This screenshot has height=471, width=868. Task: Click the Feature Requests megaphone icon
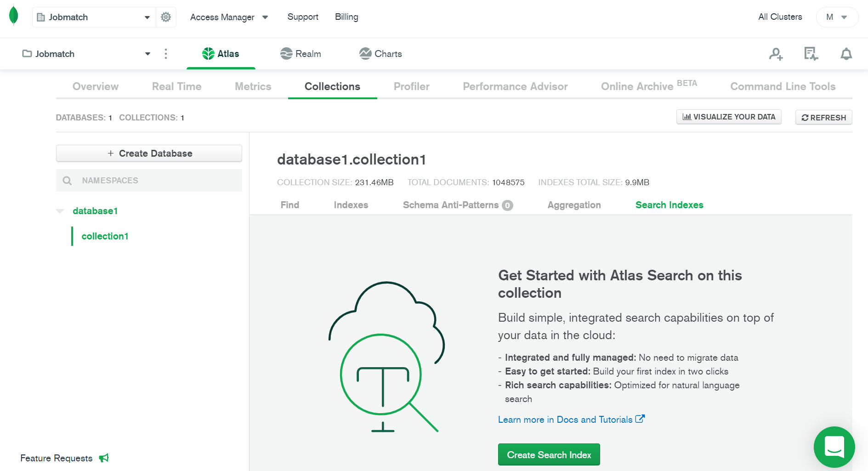click(x=104, y=458)
